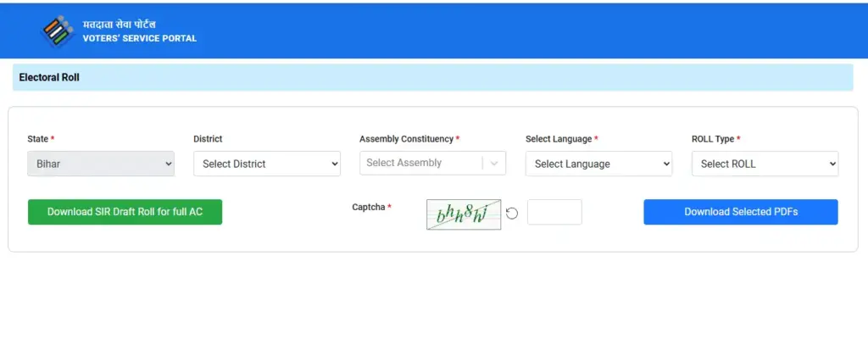Screen dimensions: 868x356
Task: Click the ROLL Type field label
Action: tap(715, 139)
